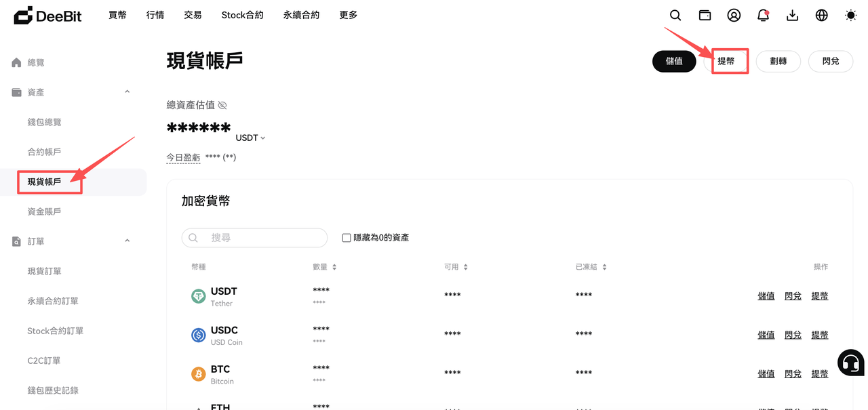Click 閃兌 link in USDT row
868x410 pixels.
pos(793,296)
